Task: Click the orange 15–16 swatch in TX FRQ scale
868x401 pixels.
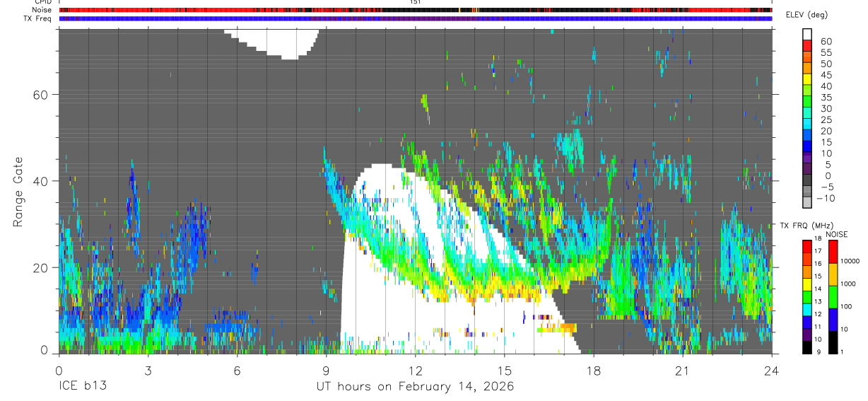Action: click(807, 272)
